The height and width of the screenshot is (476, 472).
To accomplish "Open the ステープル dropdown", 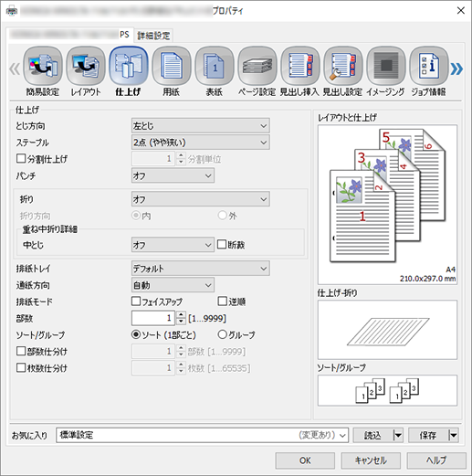I will (201, 143).
